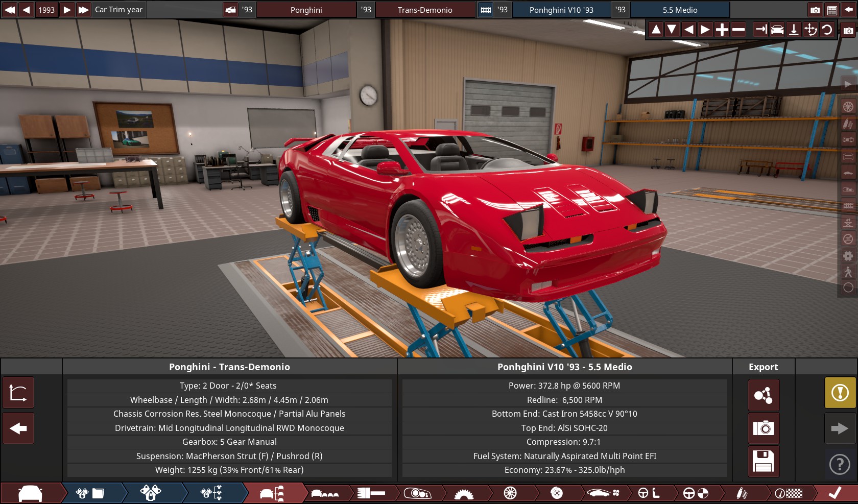Viewport: 858px width, 504px height.
Task: Toggle wheel visibility in side panel
Action: pyautogui.click(x=848, y=107)
